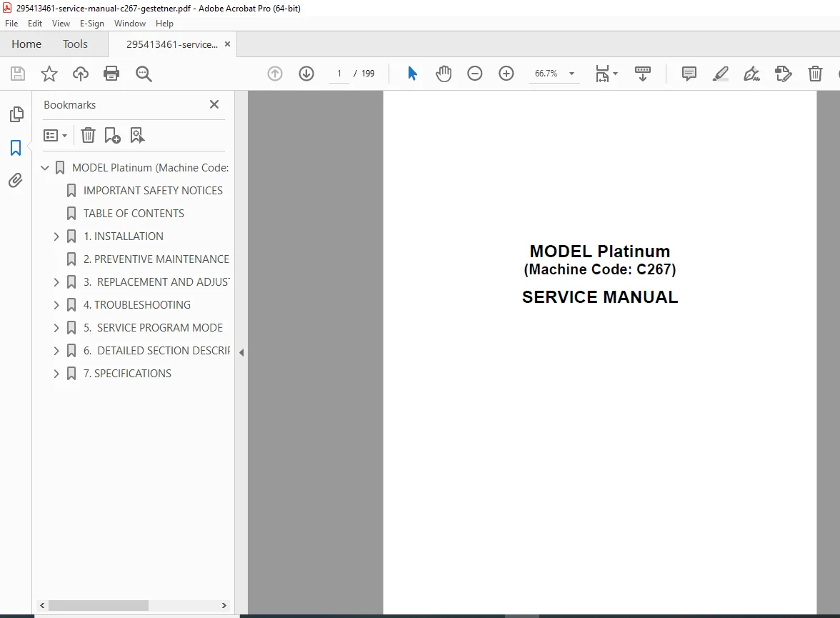Click bookmarks scrollbar left arrow
This screenshot has width=840, height=618.
42,606
